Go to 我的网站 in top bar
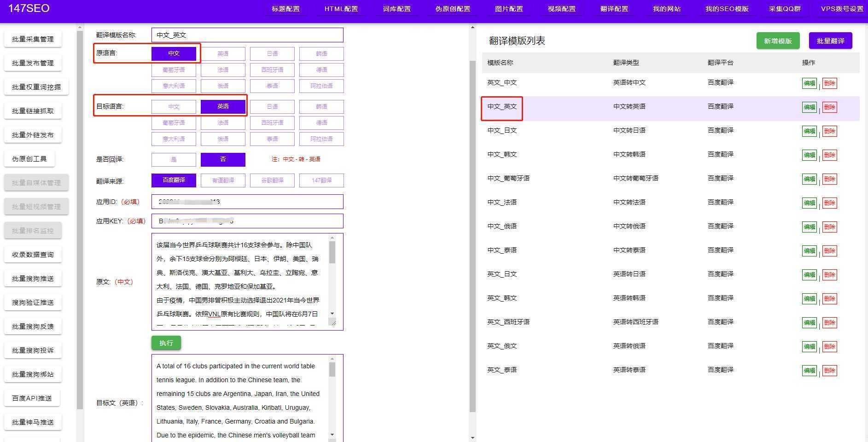The width and height of the screenshot is (868, 442). coord(667,9)
